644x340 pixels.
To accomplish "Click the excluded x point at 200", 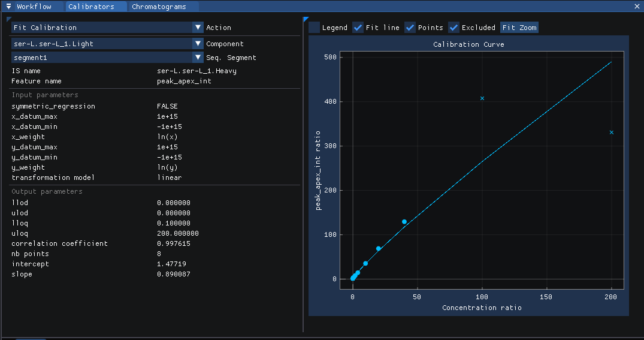I will click(612, 133).
